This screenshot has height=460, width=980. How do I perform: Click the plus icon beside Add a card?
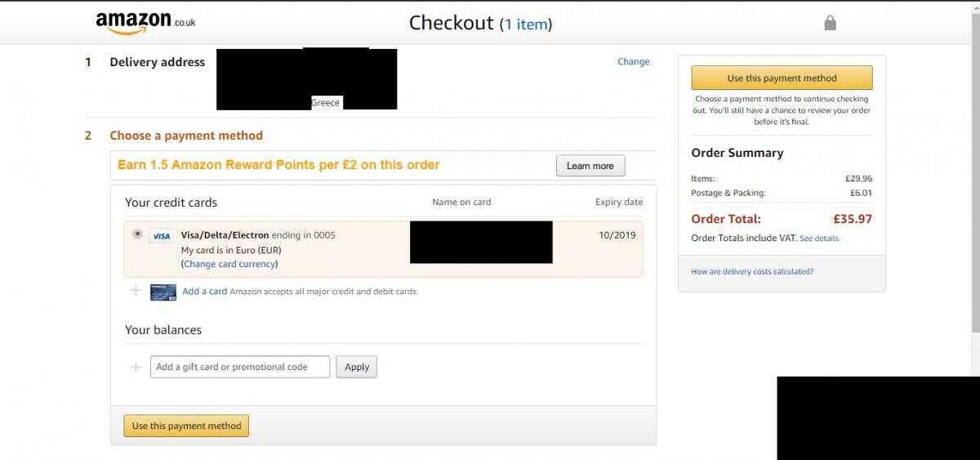pos(136,290)
